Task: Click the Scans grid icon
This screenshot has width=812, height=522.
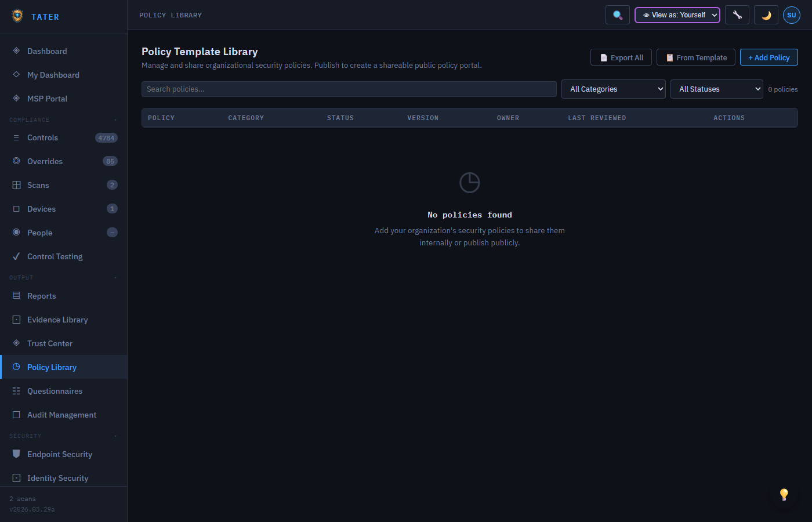Action: 16,185
